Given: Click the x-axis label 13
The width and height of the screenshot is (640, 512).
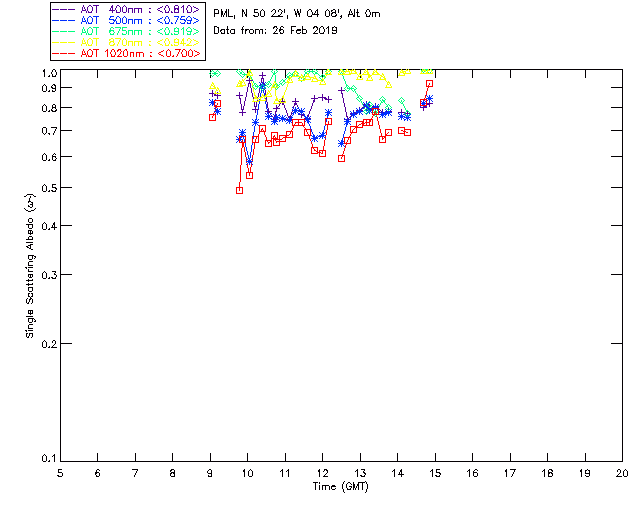Looking at the screenshot, I should click(360, 474).
